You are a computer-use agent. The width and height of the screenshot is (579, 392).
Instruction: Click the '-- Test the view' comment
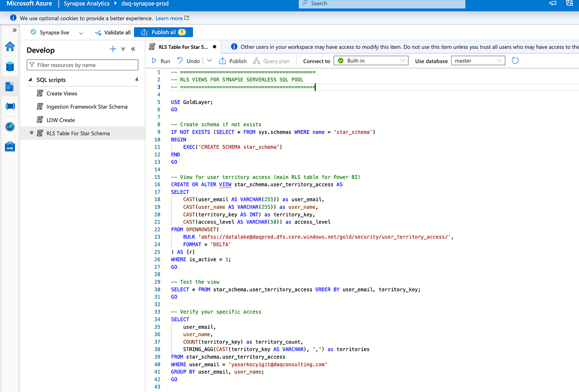pyautogui.click(x=195, y=282)
